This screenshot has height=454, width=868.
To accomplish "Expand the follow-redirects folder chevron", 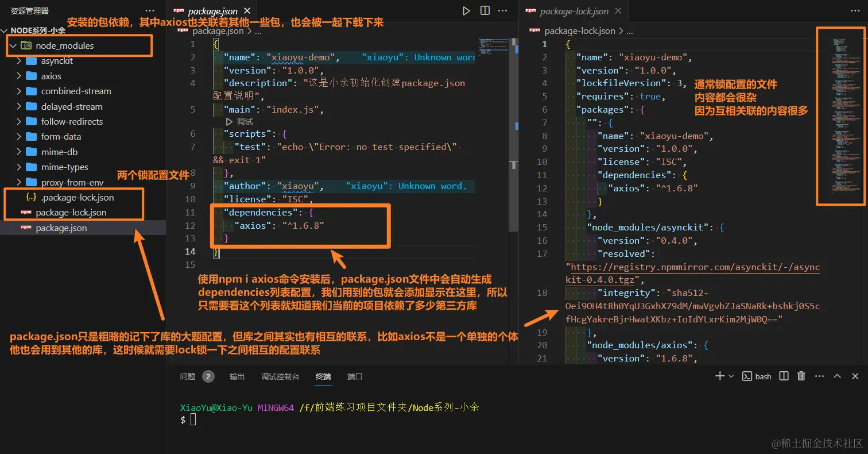I will point(19,122).
